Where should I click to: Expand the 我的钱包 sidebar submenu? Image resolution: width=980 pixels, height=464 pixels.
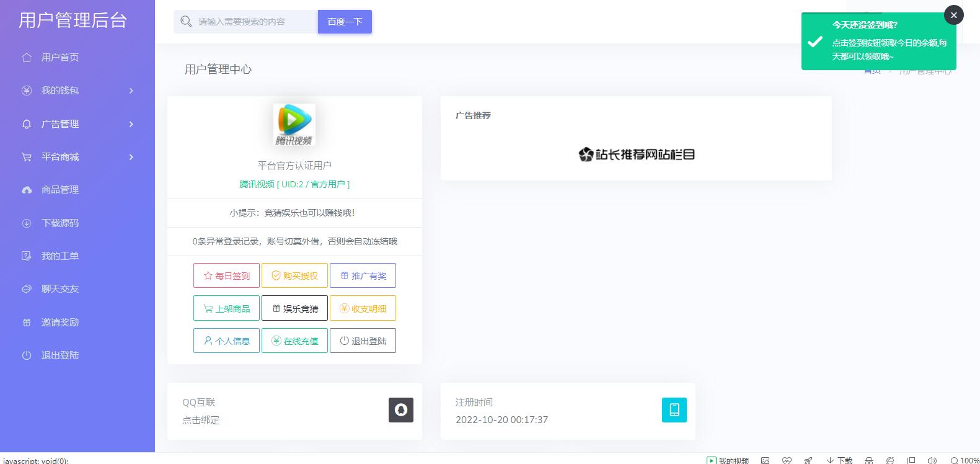pos(77,91)
